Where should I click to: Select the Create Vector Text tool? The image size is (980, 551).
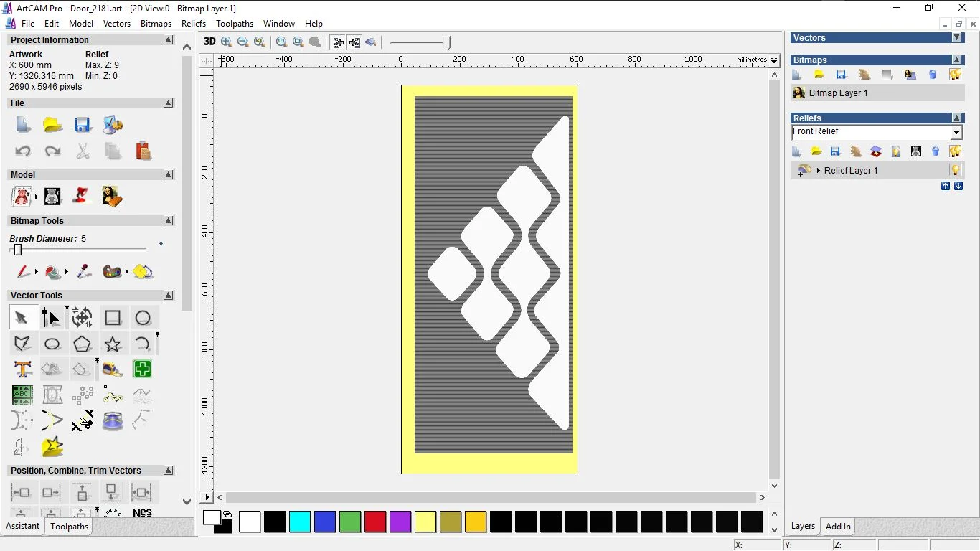tap(23, 369)
